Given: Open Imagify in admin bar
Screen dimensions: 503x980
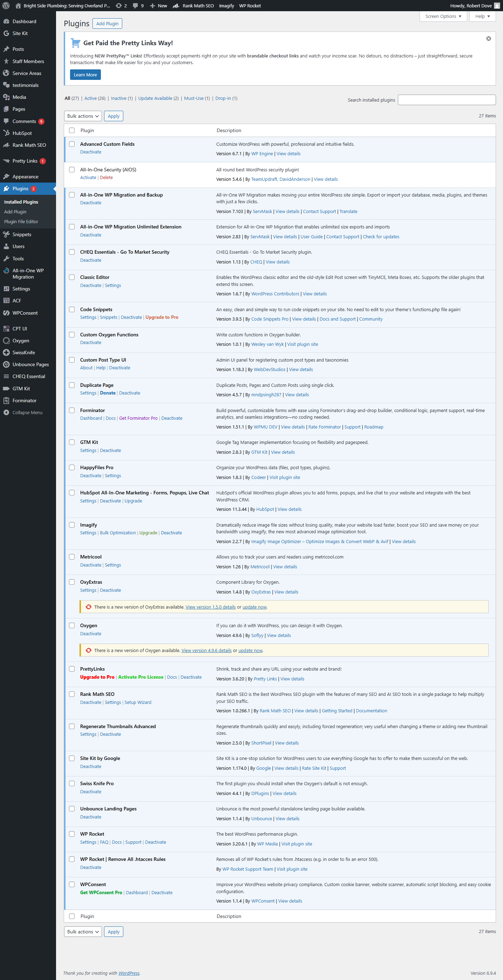Looking at the screenshot, I should click(226, 6).
